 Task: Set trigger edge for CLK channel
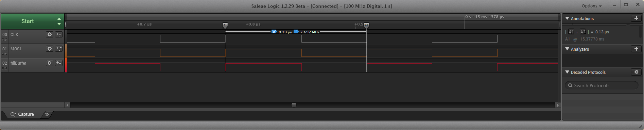59,34
